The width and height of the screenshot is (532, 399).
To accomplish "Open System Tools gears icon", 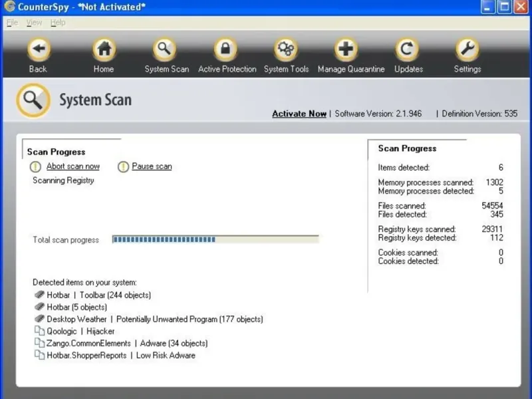I will (286, 49).
